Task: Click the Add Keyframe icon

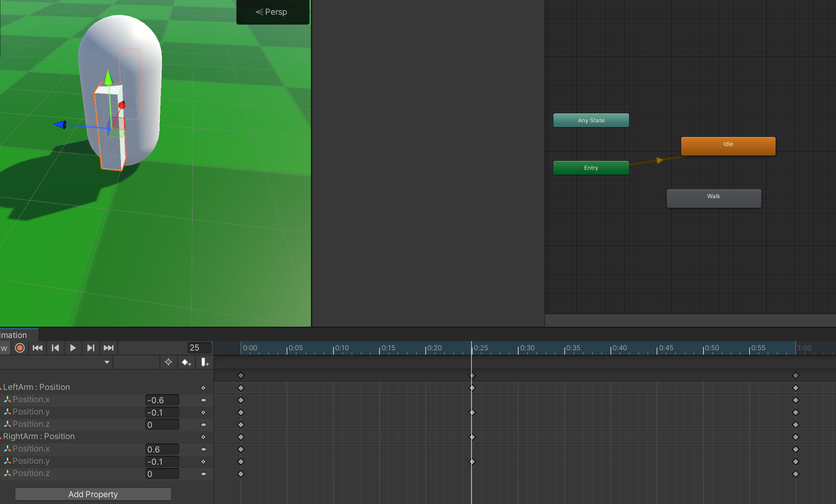Action: click(x=186, y=362)
